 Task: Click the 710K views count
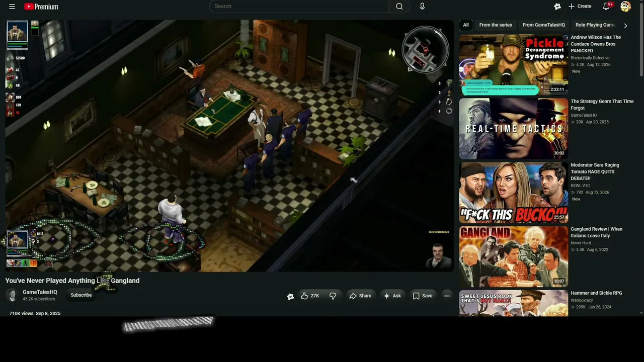[x=21, y=314]
